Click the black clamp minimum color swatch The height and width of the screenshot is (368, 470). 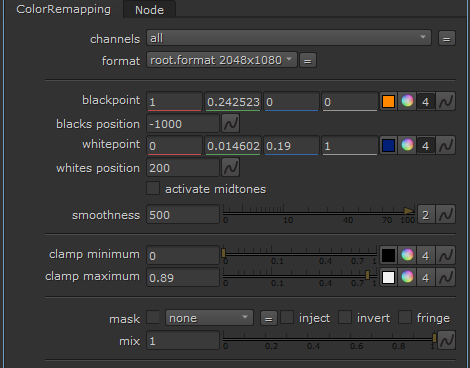click(x=388, y=255)
